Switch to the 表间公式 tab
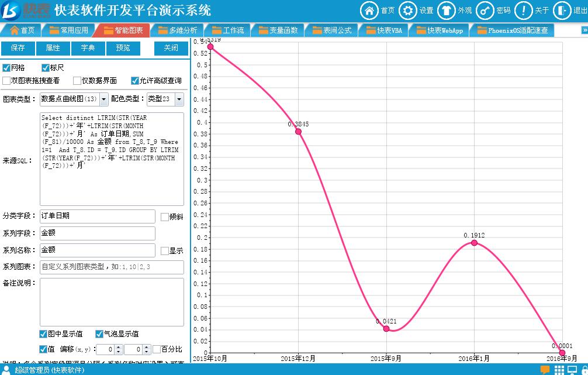Screen dimensions: 588x375 331,30
